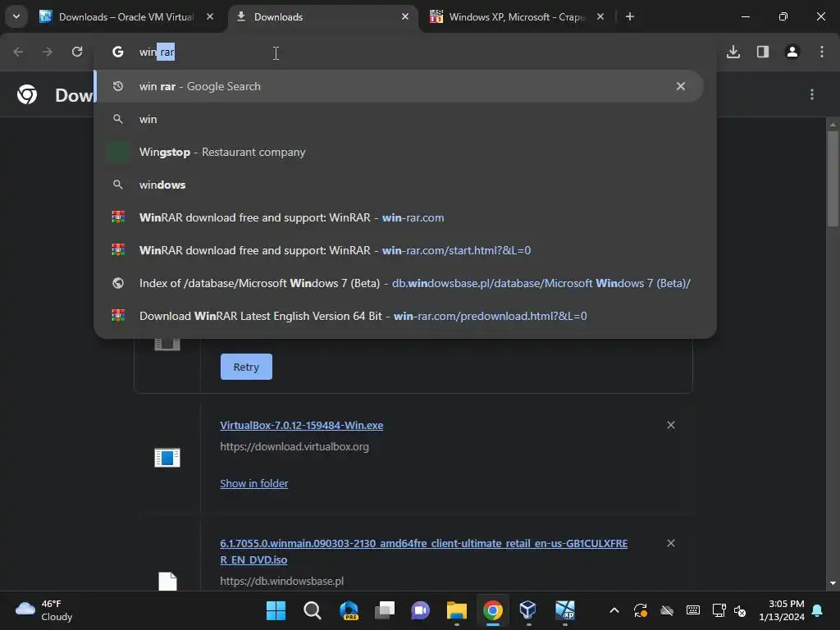Click the history clock icon on first suggestion

(x=118, y=86)
